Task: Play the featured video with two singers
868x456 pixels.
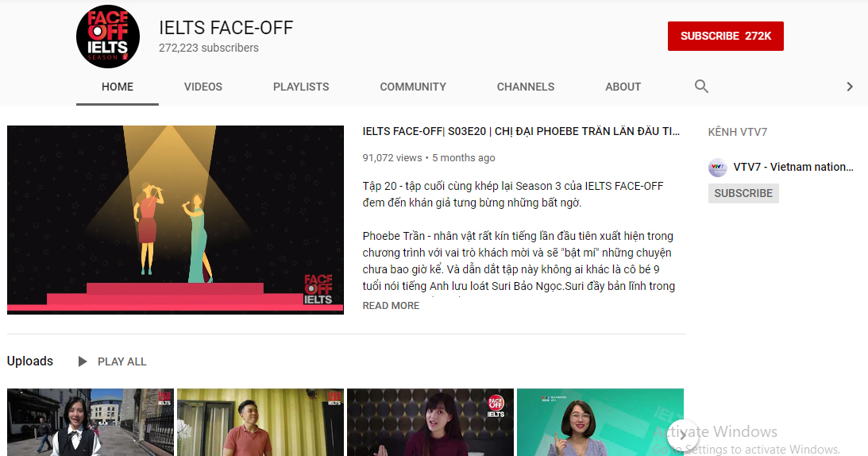Action: click(x=176, y=220)
